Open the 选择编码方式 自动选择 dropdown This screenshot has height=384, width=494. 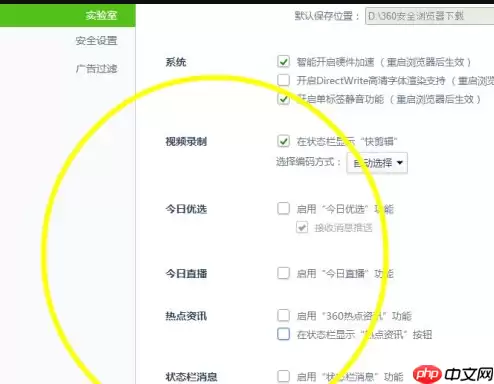pyautogui.click(x=377, y=163)
